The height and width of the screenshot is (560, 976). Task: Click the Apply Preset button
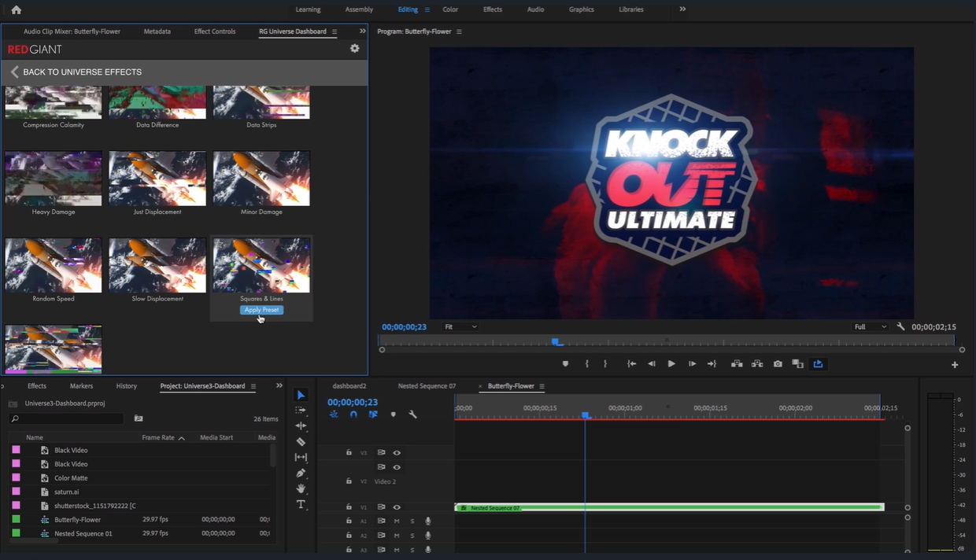[x=261, y=310]
